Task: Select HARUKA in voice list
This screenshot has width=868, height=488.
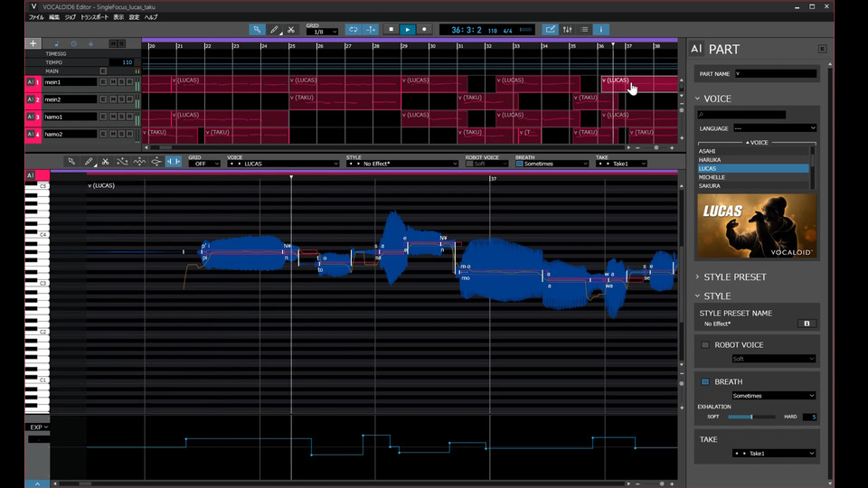Action: pos(753,160)
